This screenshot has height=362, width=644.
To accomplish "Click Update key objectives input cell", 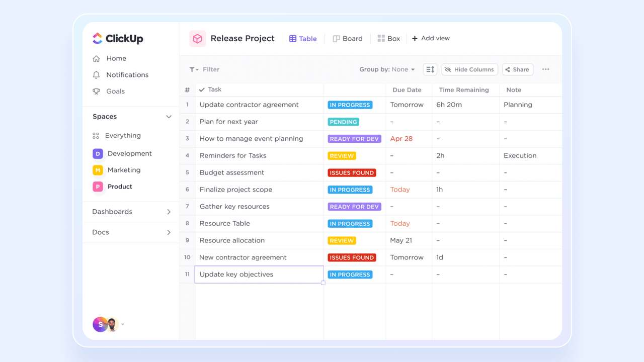I will click(259, 275).
